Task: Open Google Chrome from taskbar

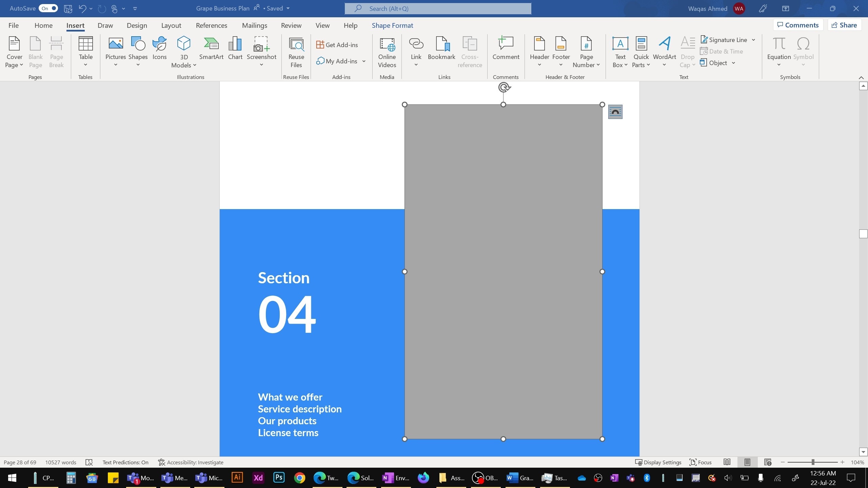Action: tap(299, 478)
